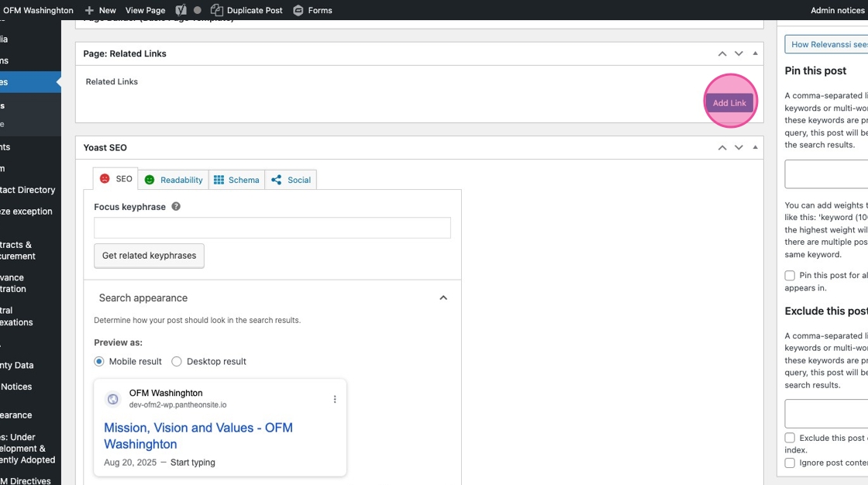Screen dimensions: 868x485
Task: Open three-dot menu in search preview card
Action: click(x=335, y=399)
